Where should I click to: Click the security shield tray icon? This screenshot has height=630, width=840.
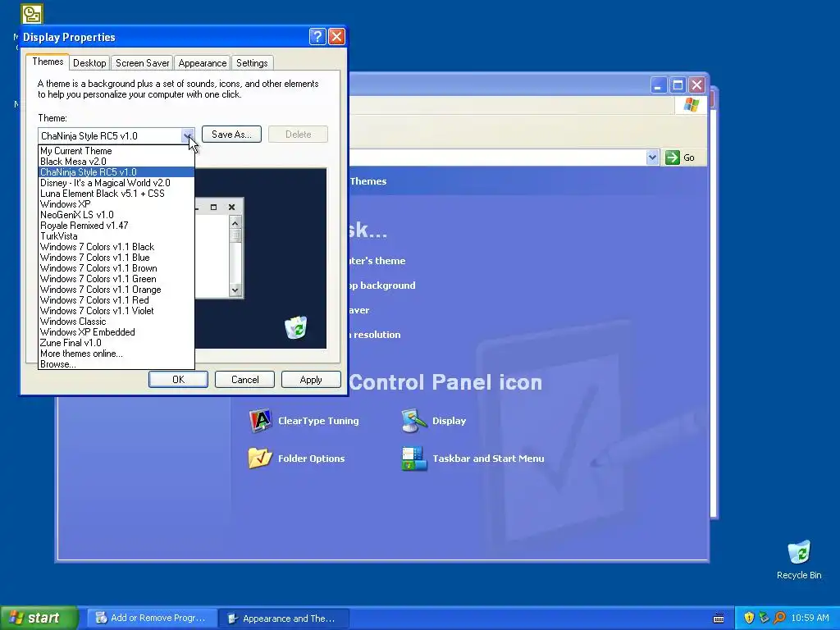click(749, 618)
